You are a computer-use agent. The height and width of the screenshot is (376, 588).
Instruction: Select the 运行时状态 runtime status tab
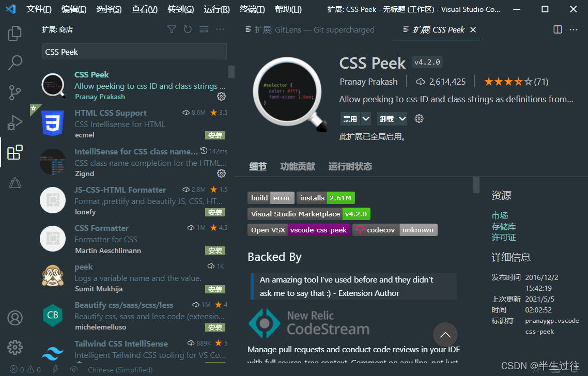pyautogui.click(x=350, y=166)
